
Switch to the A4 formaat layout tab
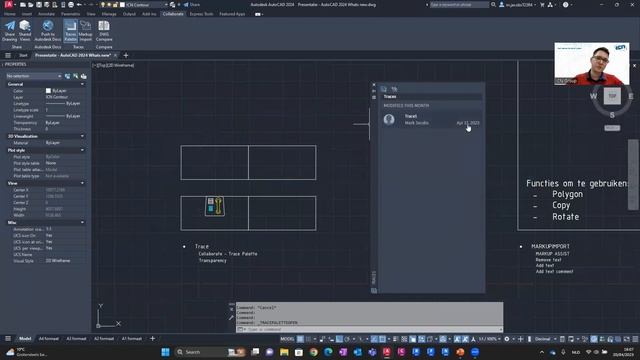click(49, 338)
